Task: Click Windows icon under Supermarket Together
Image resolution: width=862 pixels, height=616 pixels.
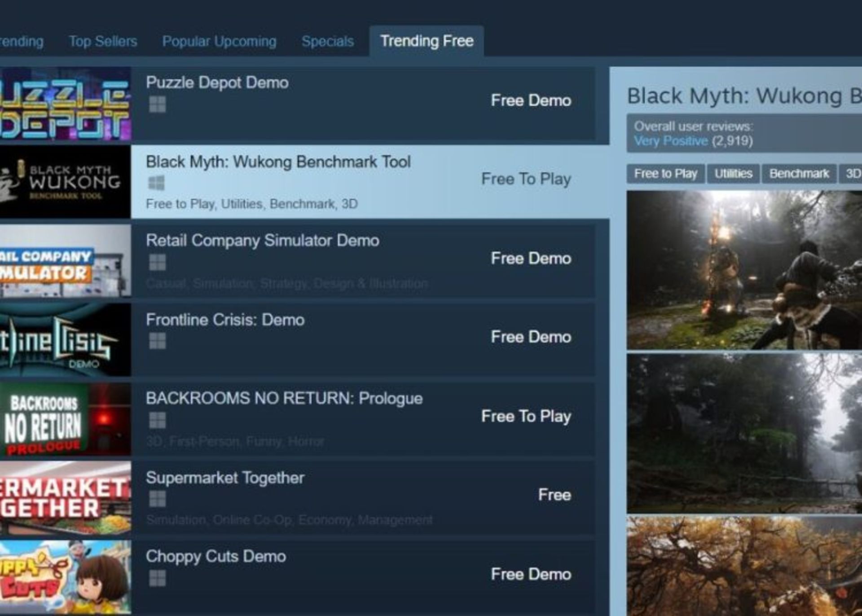Action: tap(157, 499)
